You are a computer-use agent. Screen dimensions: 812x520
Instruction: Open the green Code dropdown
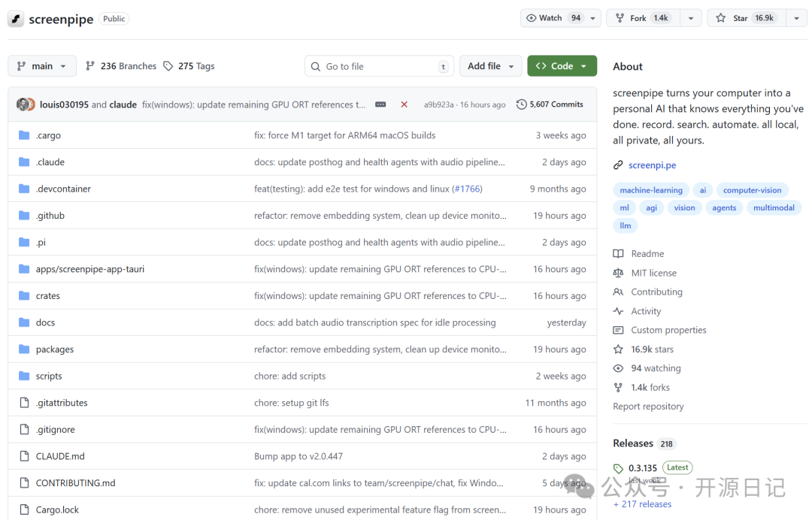(562, 66)
